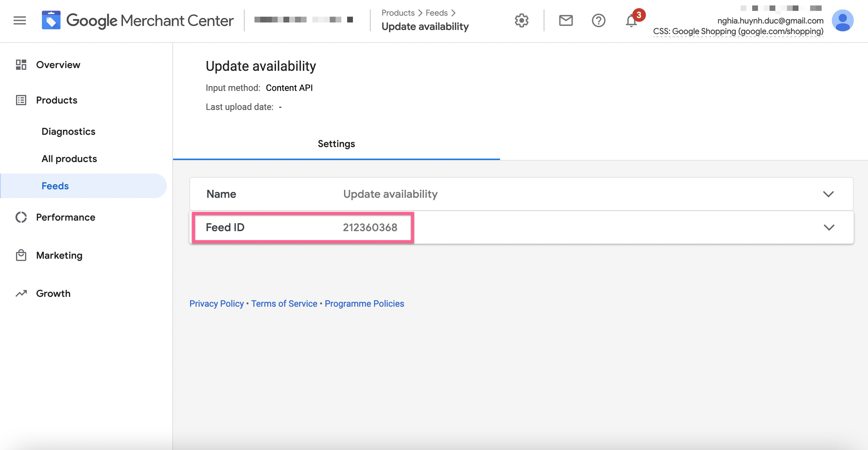The height and width of the screenshot is (450, 868).
Task: Click the Google Merchant Center logo icon
Action: tap(51, 20)
